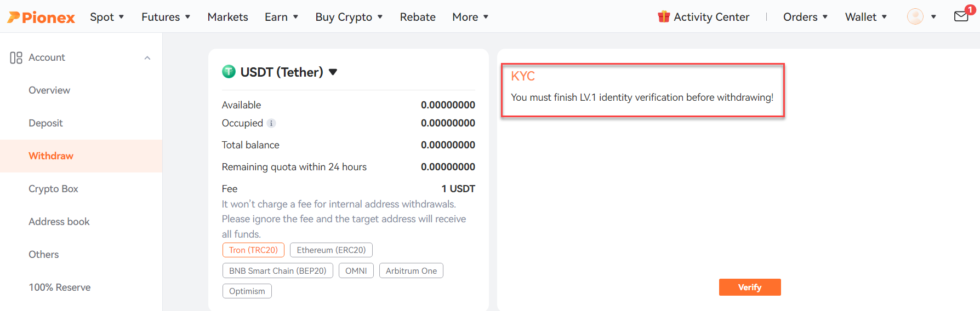
Task: Click the green Tether coin icon
Action: (229, 72)
